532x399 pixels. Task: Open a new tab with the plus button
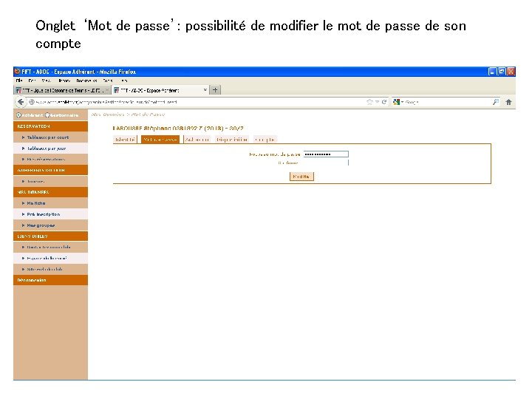click(215, 90)
